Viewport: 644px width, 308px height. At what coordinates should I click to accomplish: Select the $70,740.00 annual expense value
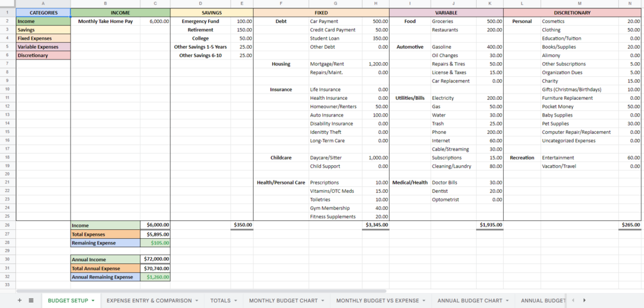pos(155,268)
